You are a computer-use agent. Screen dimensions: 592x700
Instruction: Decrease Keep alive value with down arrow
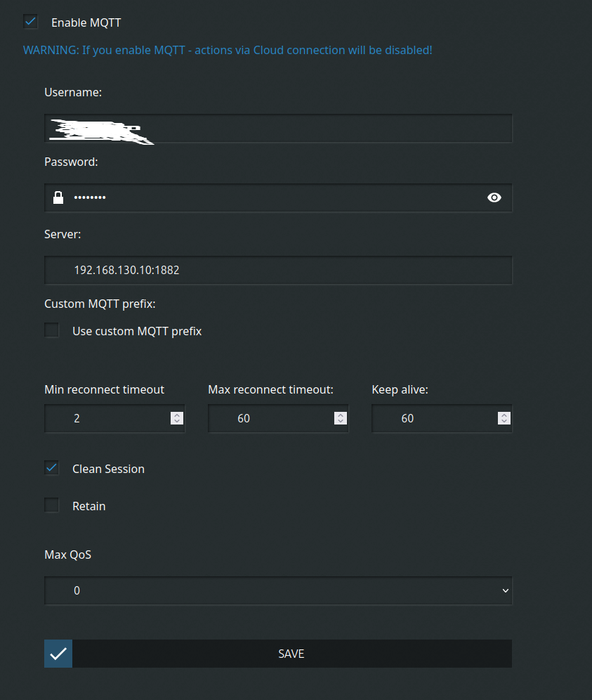point(504,422)
